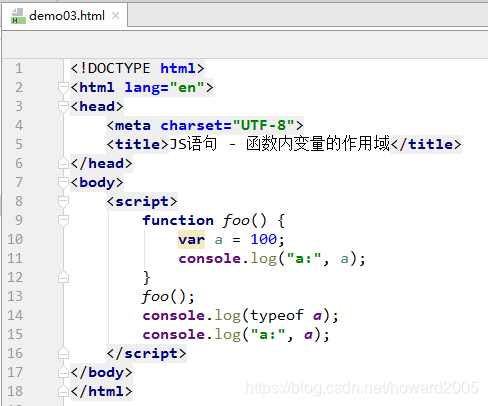Click the closing html tag
The height and width of the screenshot is (406, 488).
101,392
